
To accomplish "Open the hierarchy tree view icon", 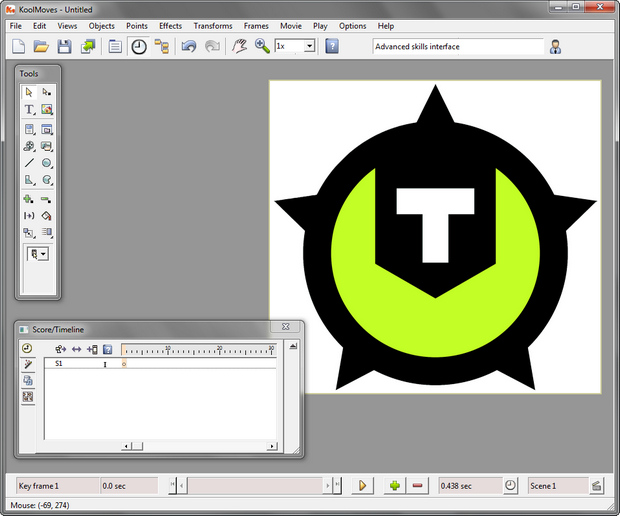I will click(x=162, y=46).
